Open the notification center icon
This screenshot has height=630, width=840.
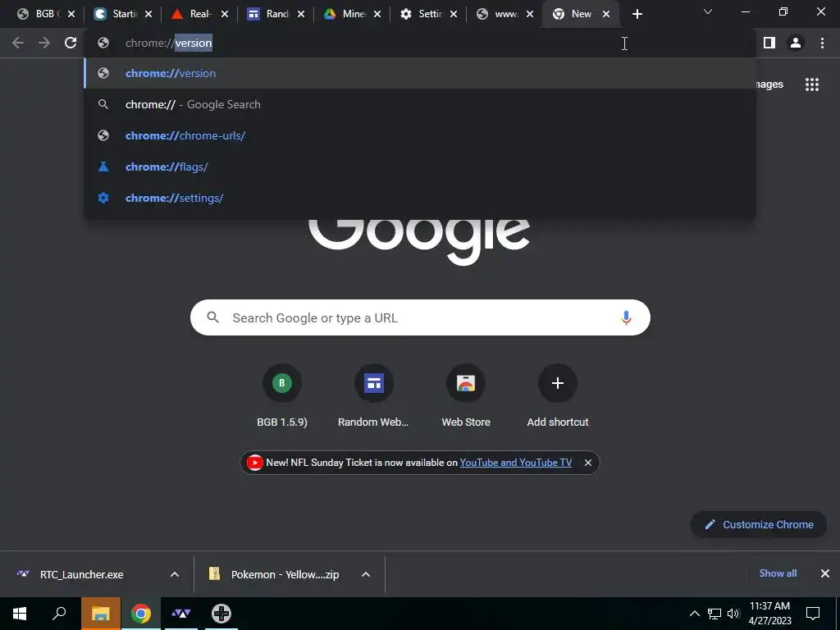pos(813,614)
